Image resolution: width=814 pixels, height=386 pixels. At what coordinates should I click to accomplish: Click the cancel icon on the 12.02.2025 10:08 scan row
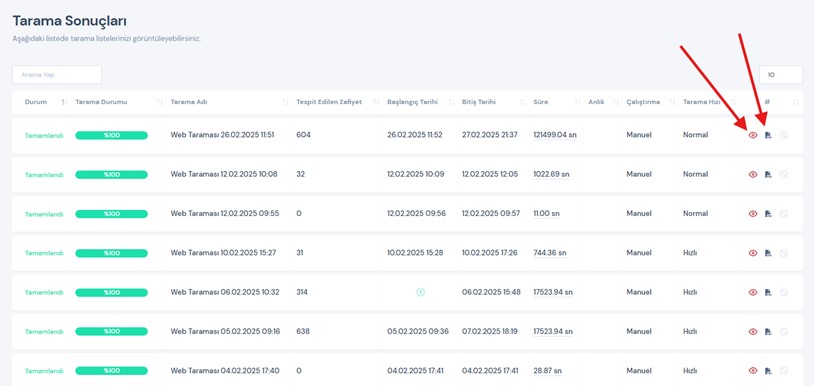(x=784, y=174)
